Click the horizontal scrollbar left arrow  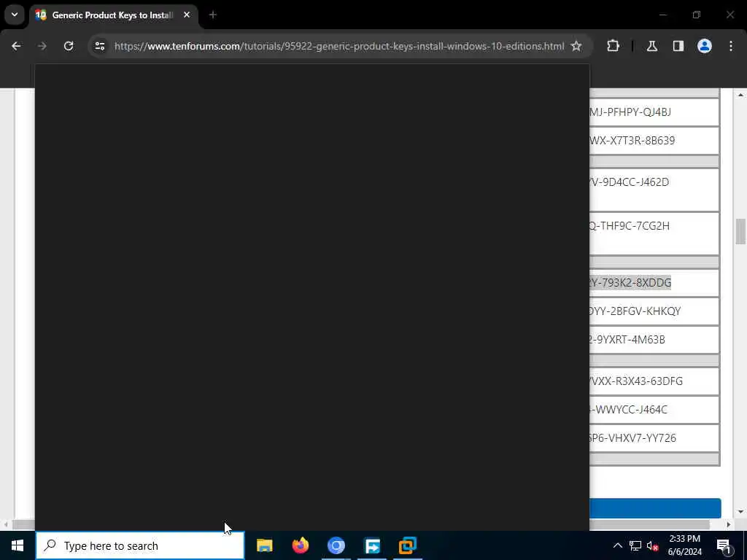(6, 524)
